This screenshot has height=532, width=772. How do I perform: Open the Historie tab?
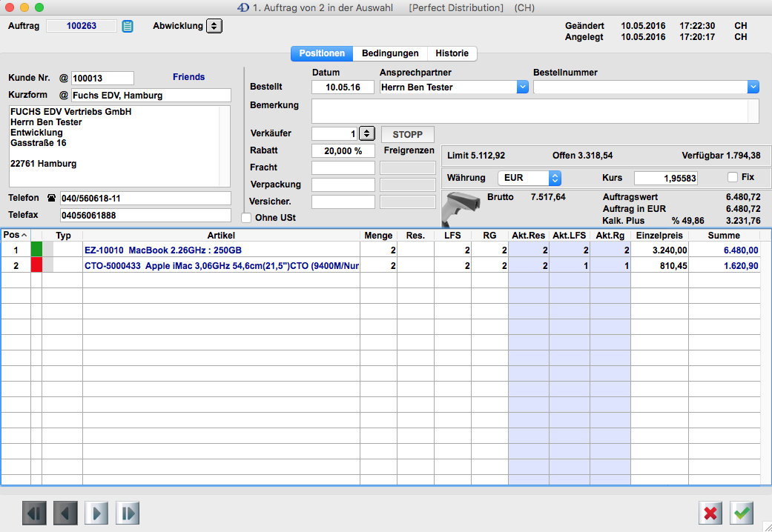click(452, 53)
